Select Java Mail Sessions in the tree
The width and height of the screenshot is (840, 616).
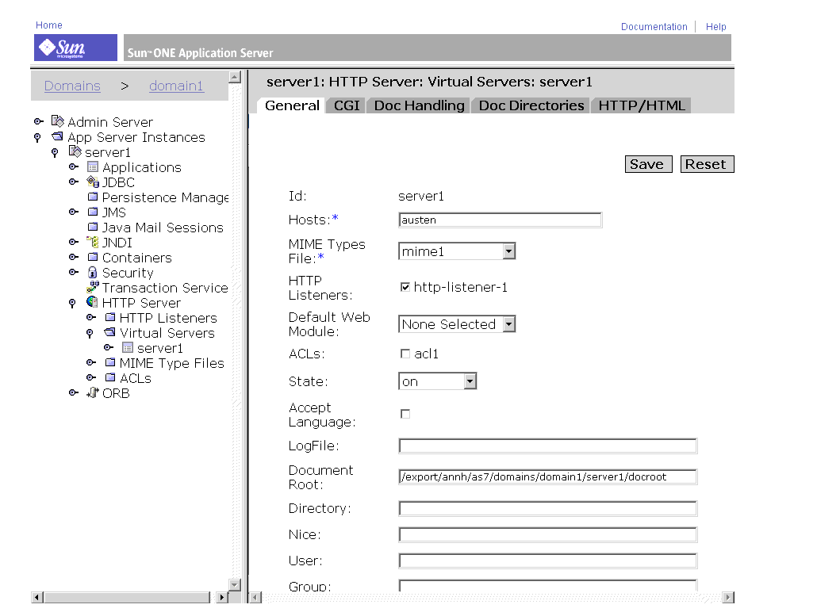163,228
